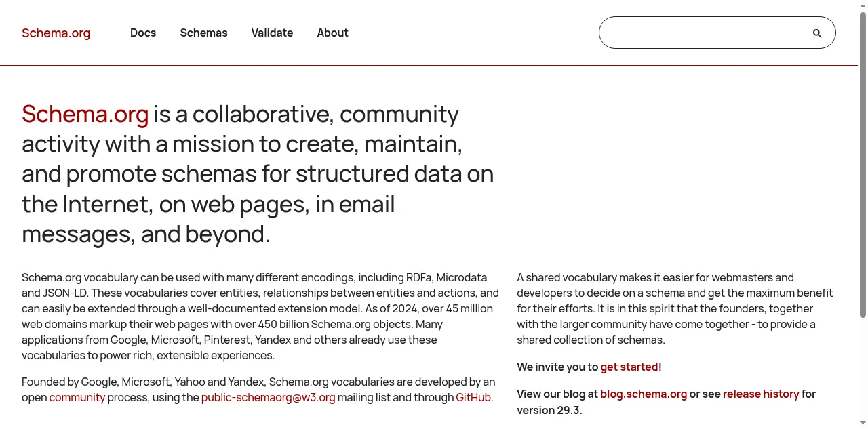
Task: Click the red Schema.org heading link
Action: pos(85,114)
